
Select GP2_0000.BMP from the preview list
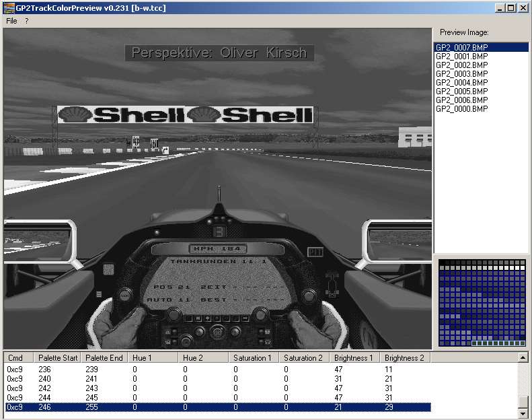pos(461,109)
